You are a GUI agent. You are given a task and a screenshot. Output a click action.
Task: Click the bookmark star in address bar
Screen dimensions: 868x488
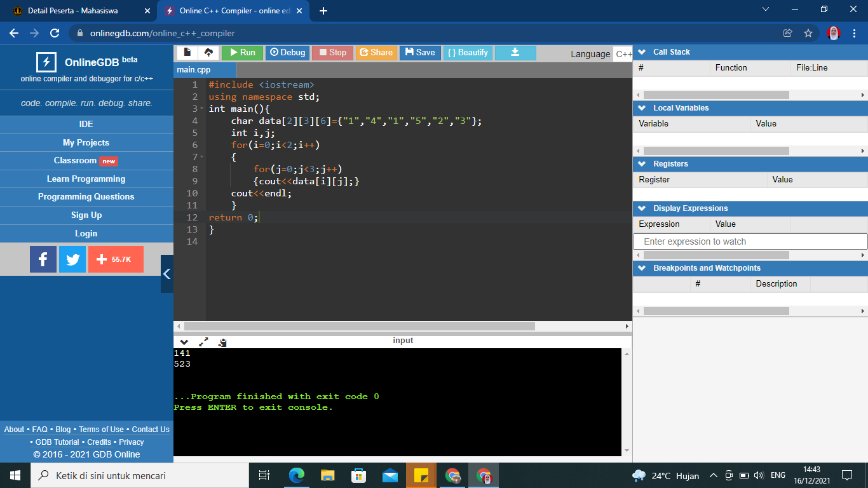(808, 33)
